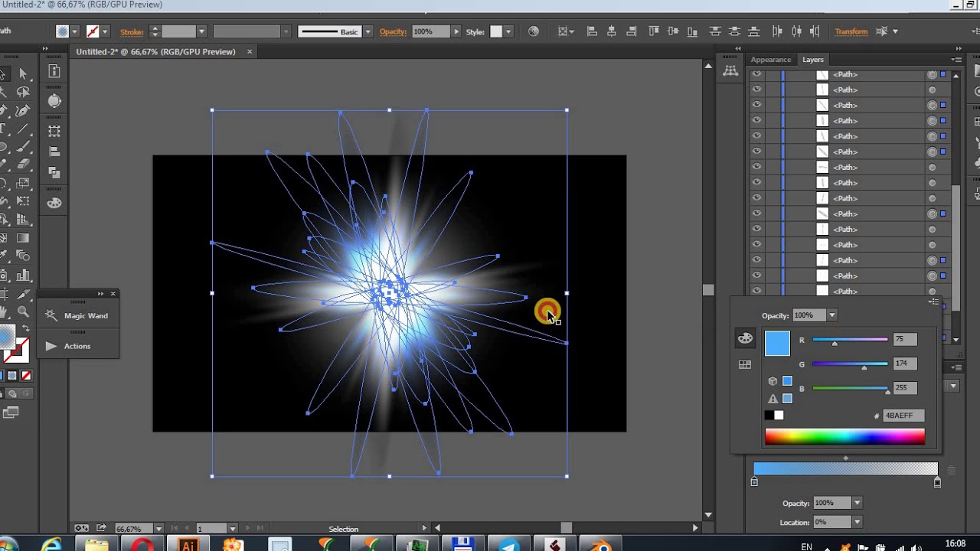
Task: Switch to the Appearance tab
Action: (x=770, y=60)
